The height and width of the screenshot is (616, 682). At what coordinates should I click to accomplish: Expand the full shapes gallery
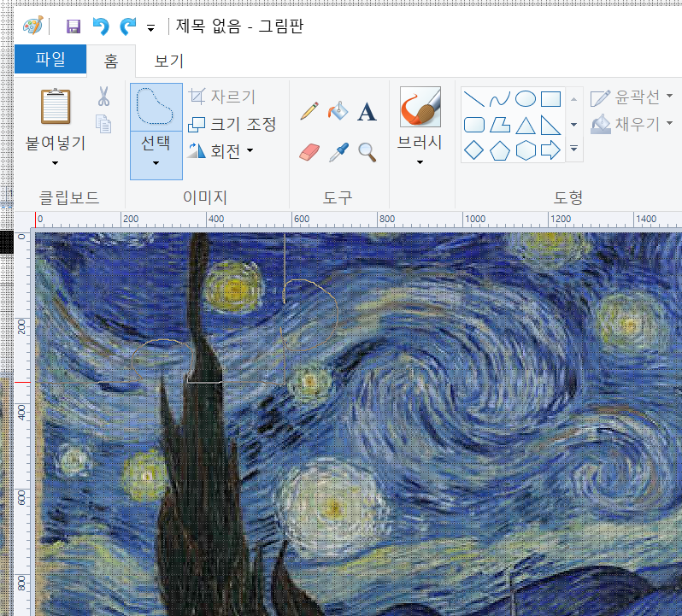click(x=574, y=149)
